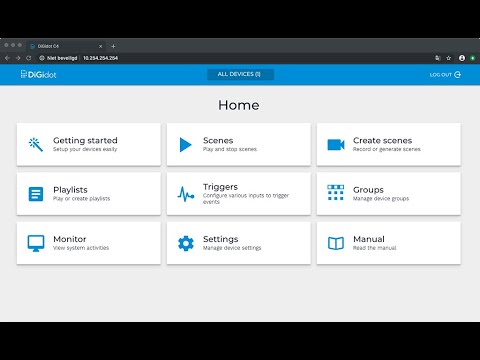This screenshot has height=360, width=480.
Task: Bookmark page with the star icon
Action: (x=449, y=58)
